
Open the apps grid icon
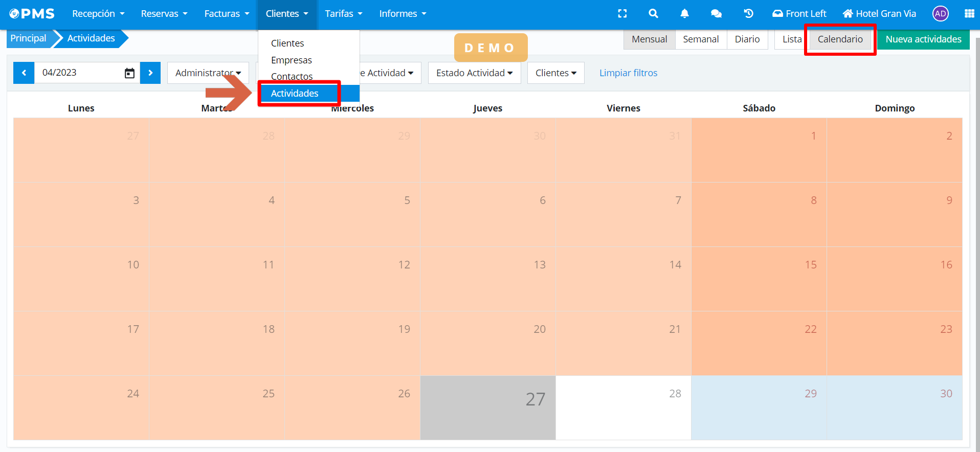coord(969,14)
